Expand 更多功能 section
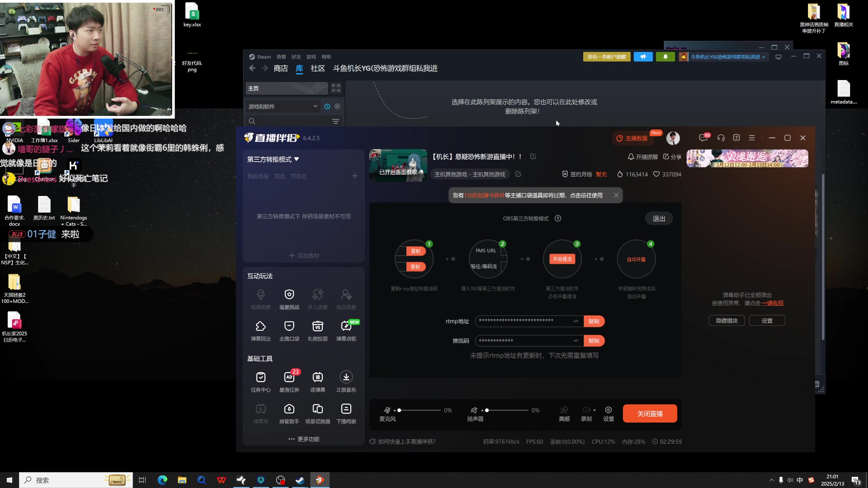 304,439
